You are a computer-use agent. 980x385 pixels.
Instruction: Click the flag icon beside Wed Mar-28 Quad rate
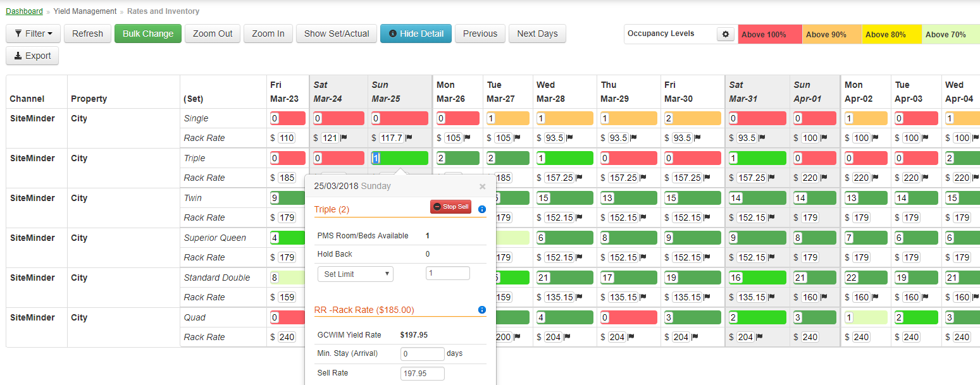coord(567,337)
